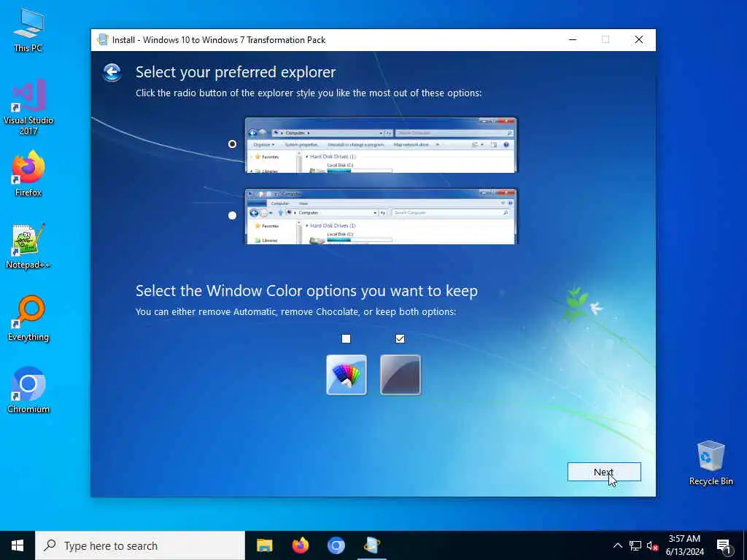Open Chromium from the taskbar
This screenshot has width=747, height=560.
(x=336, y=545)
